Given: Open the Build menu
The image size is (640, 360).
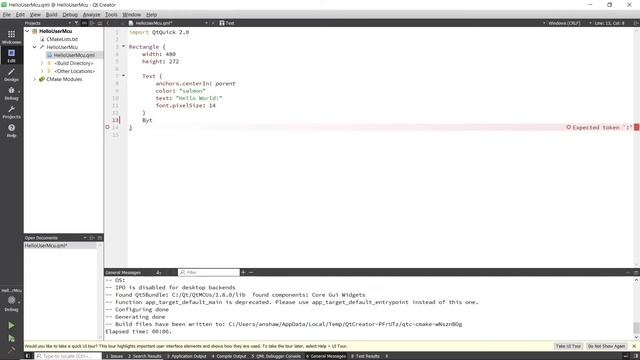Looking at the screenshot, I should (51, 15).
